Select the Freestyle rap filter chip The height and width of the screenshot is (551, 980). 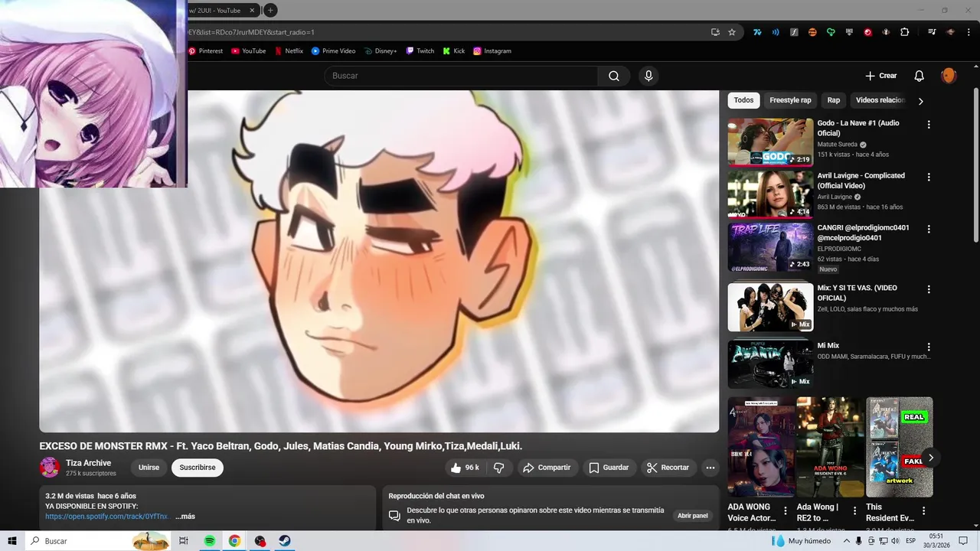790,100
